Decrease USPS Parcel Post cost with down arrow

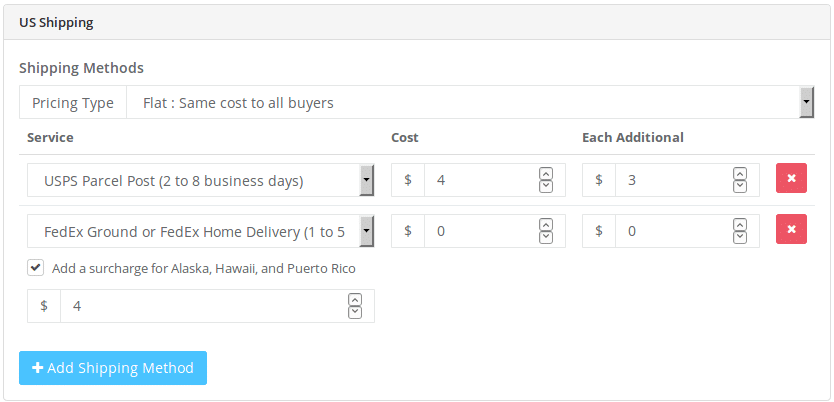click(546, 186)
